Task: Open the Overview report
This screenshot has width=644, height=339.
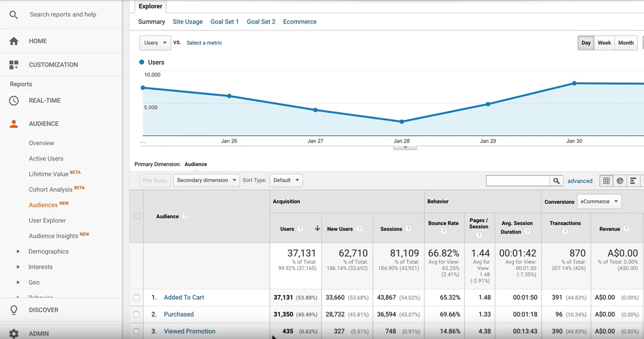Action: 41,143
